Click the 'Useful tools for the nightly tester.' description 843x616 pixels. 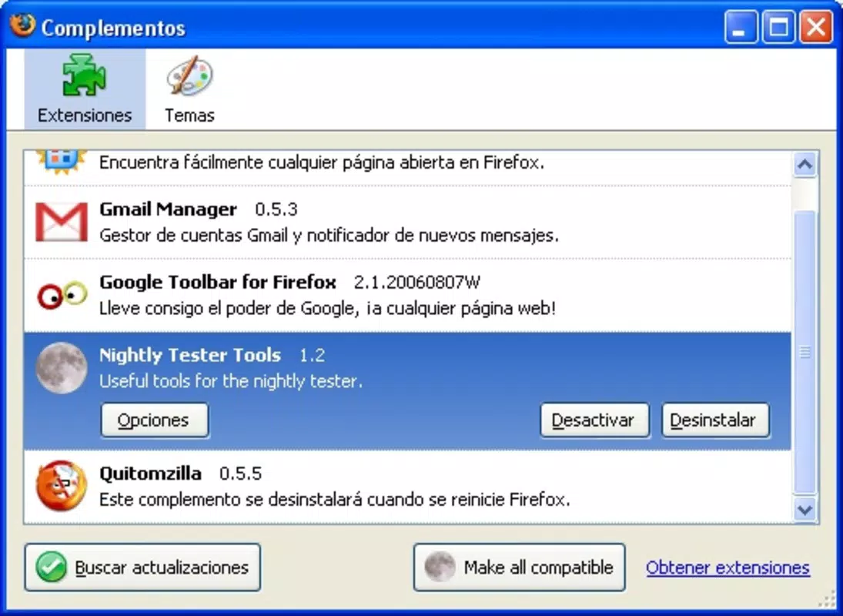(x=231, y=381)
